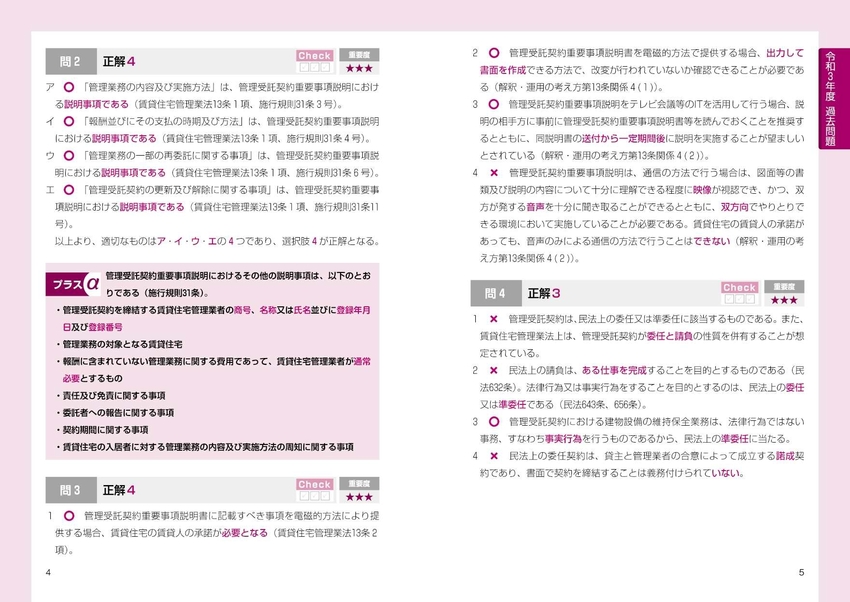Click the cross mark on 問3 option 4

493,173
